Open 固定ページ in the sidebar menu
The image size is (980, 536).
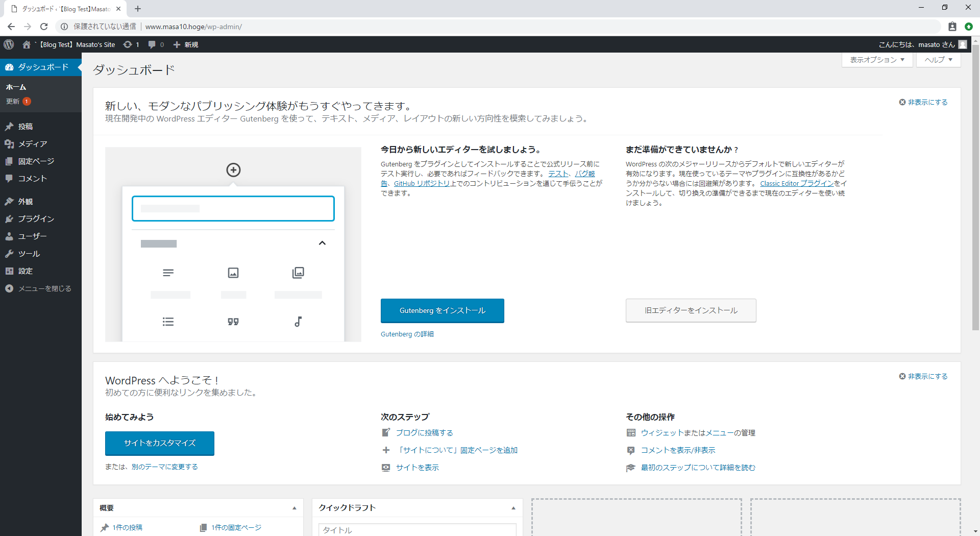coord(41,161)
